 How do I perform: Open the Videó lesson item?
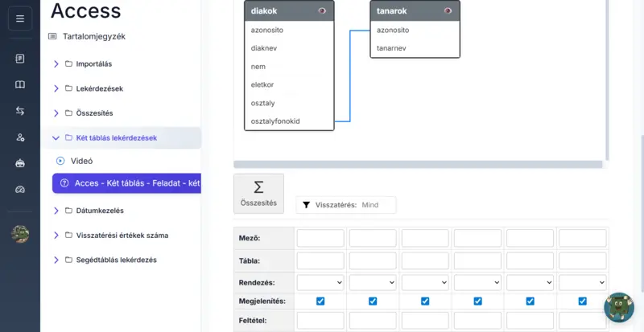(81, 161)
